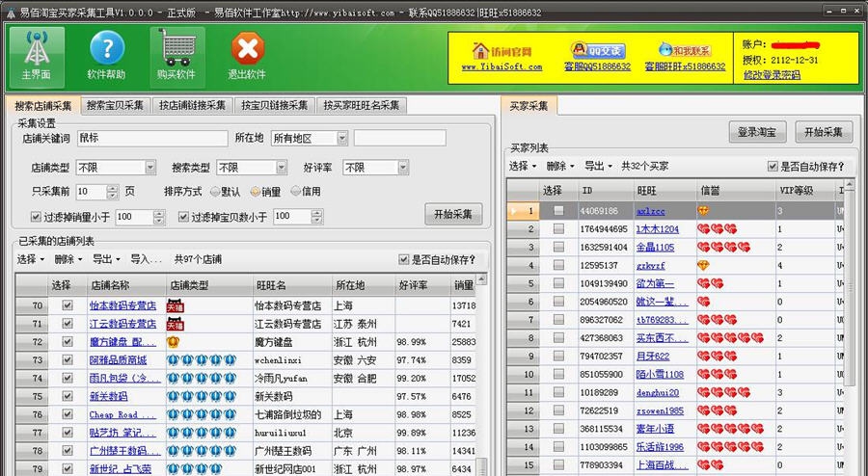
Task: Click gold crown icon in row 魔方键盘
Action: point(174,342)
